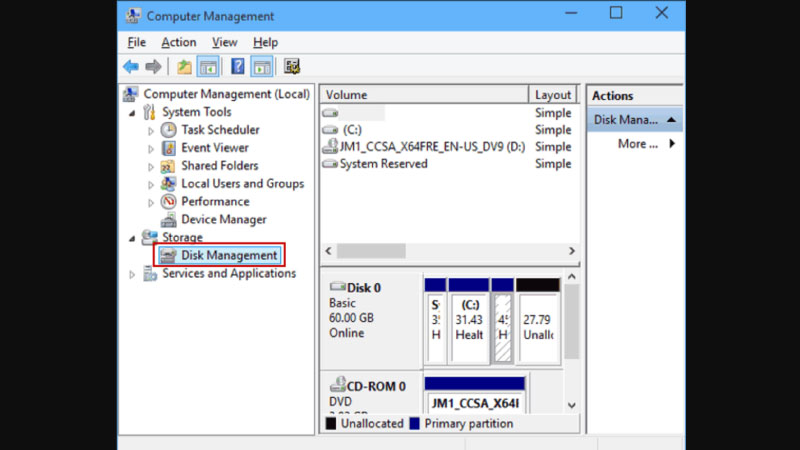Select Device Manager in the tree
800x450 pixels.
point(223,220)
